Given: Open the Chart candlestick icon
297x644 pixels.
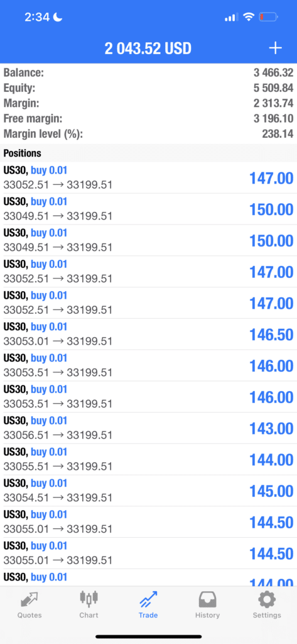Looking at the screenshot, I should tap(89, 599).
